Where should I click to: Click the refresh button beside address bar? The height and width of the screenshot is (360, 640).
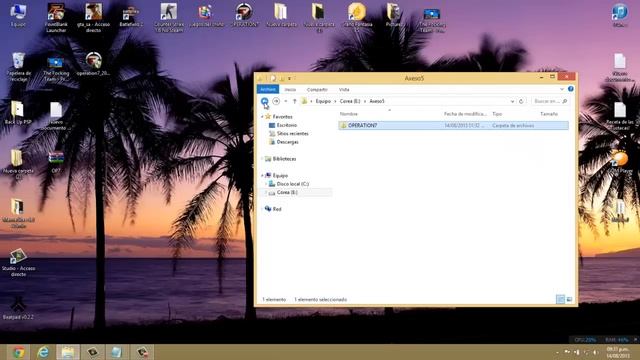[521, 101]
